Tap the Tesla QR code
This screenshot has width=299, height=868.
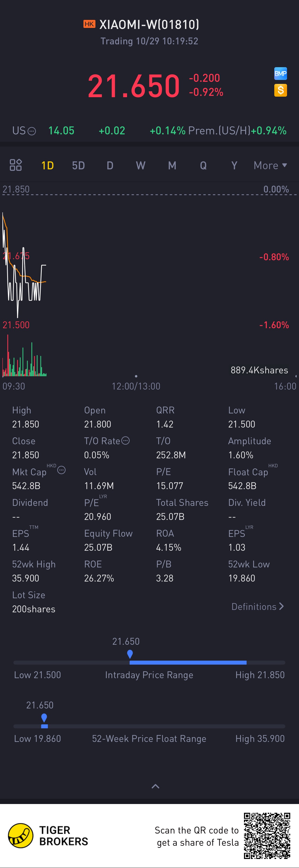click(267, 836)
